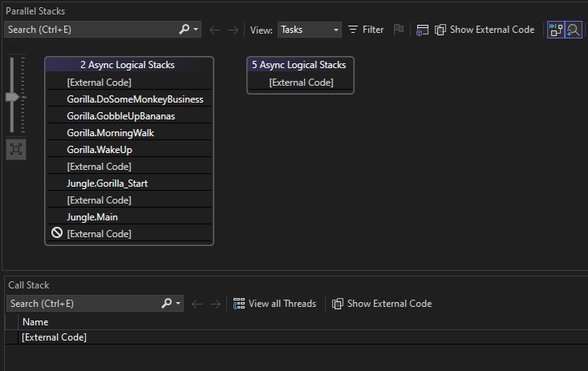
Task: Click the zoom slider thumb
Action: (13, 97)
